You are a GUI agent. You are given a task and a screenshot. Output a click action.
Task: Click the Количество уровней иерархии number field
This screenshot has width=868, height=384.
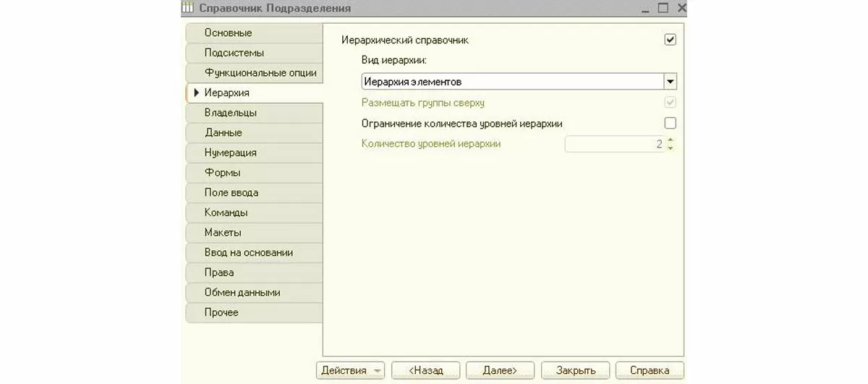point(615,144)
